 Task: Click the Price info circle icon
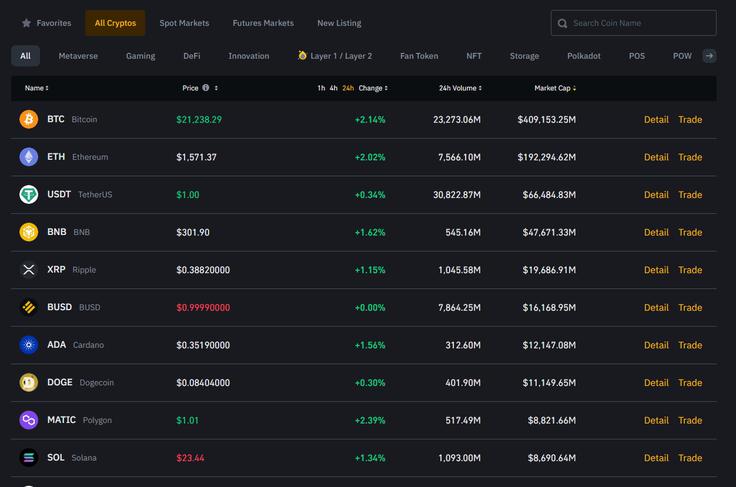[x=206, y=88]
